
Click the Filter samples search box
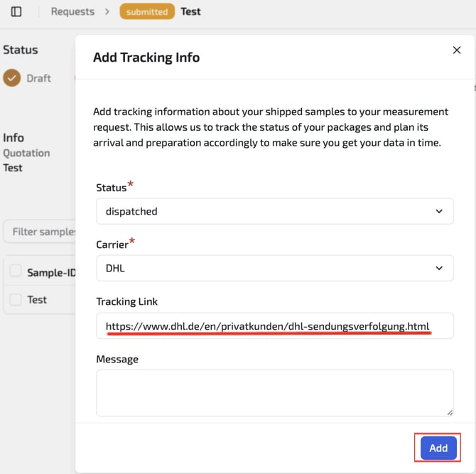[x=43, y=232]
